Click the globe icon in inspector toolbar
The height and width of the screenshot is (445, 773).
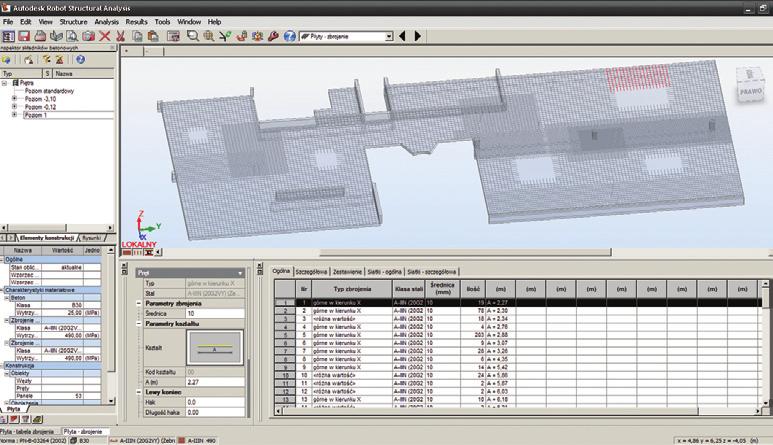6,60
